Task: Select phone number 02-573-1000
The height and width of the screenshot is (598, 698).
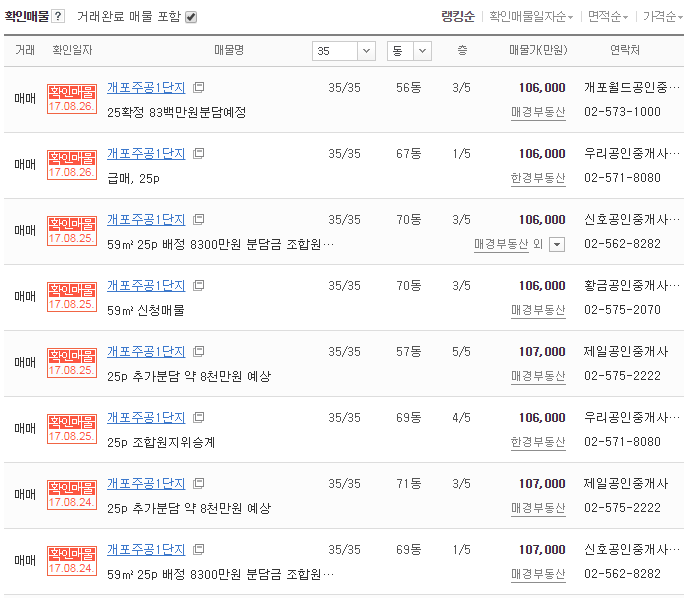Action: tap(622, 112)
